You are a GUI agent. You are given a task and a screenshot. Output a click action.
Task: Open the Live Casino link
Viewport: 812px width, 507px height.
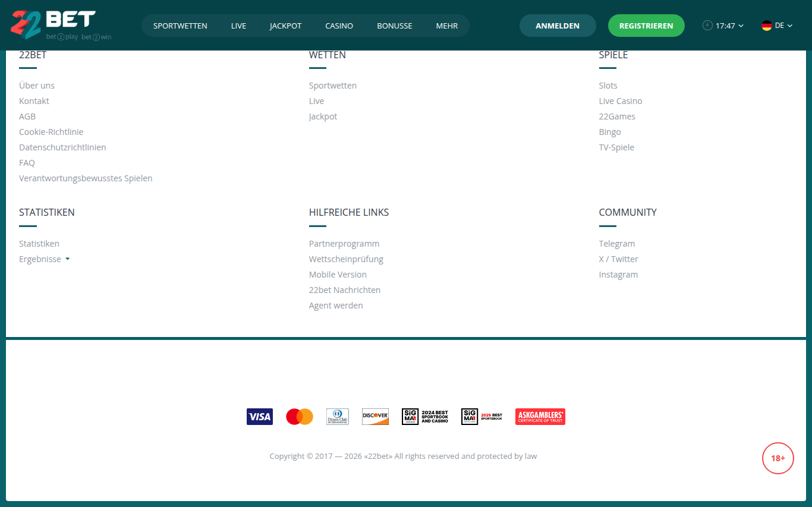pyautogui.click(x=621, y=101)
